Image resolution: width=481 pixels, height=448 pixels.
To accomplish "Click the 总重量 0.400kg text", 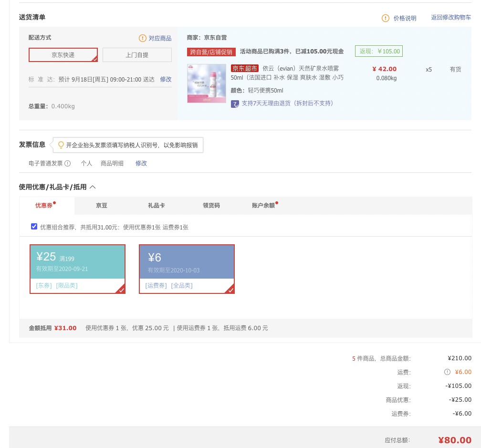I will [x=52, y=106].
